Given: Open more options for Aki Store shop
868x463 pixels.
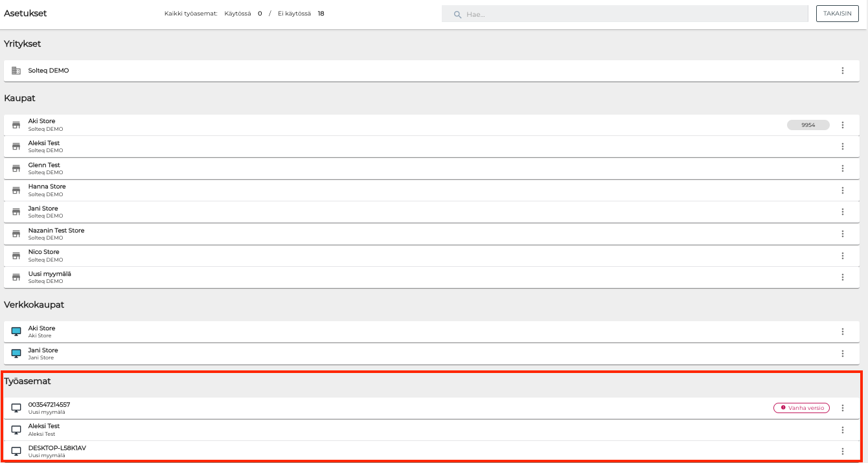Looking at the screenshot, I should tap(842, 125).
